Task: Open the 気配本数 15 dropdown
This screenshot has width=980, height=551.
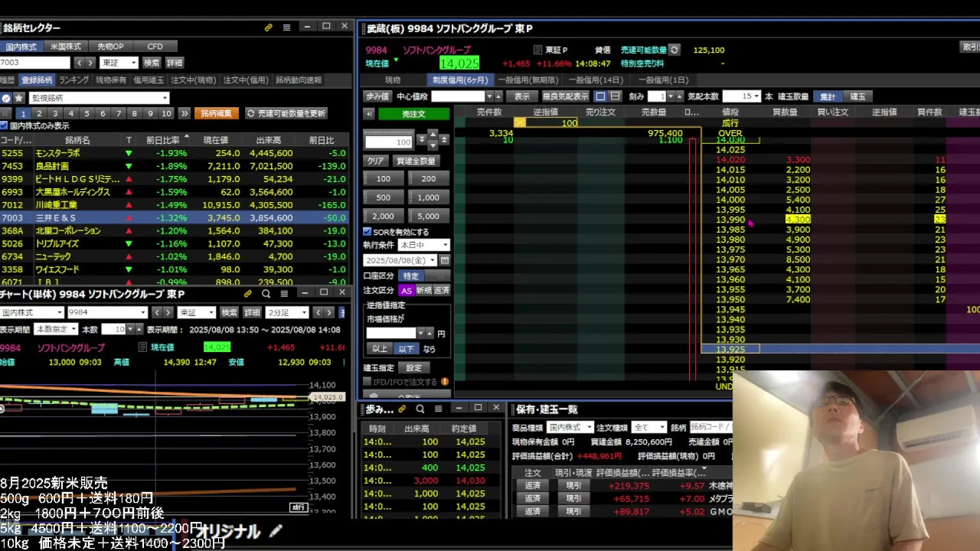Action: click(x=741, y=96)
